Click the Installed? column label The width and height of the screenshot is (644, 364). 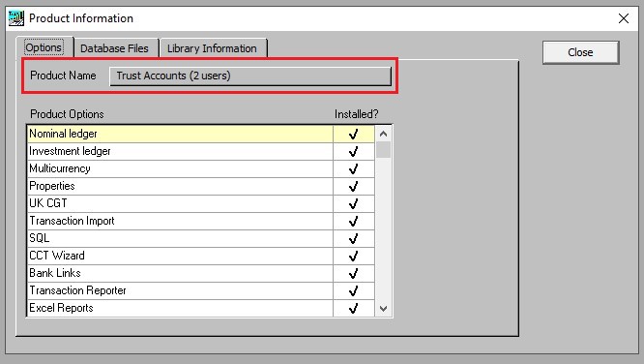[x=357, y=114]
